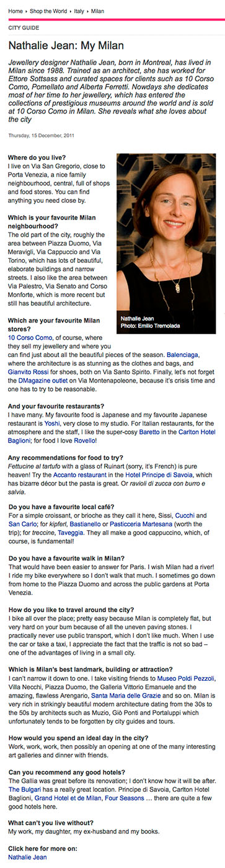The image size is (225, 868).
Task: Click the Nathalie Jean link at the bottom
Action: click(27, 857)
